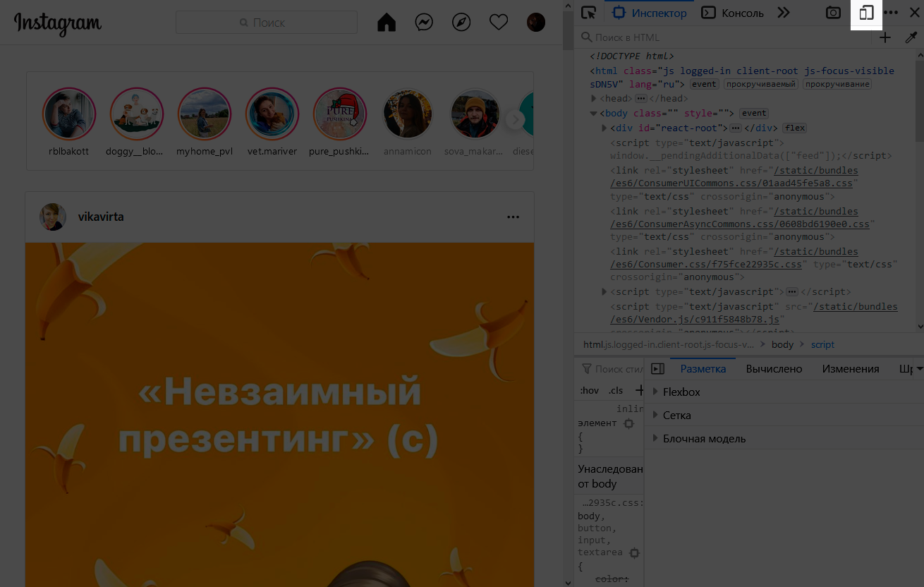924x587 pixels.
Task: Open vet.mariver's story
Action: [272, 114]
